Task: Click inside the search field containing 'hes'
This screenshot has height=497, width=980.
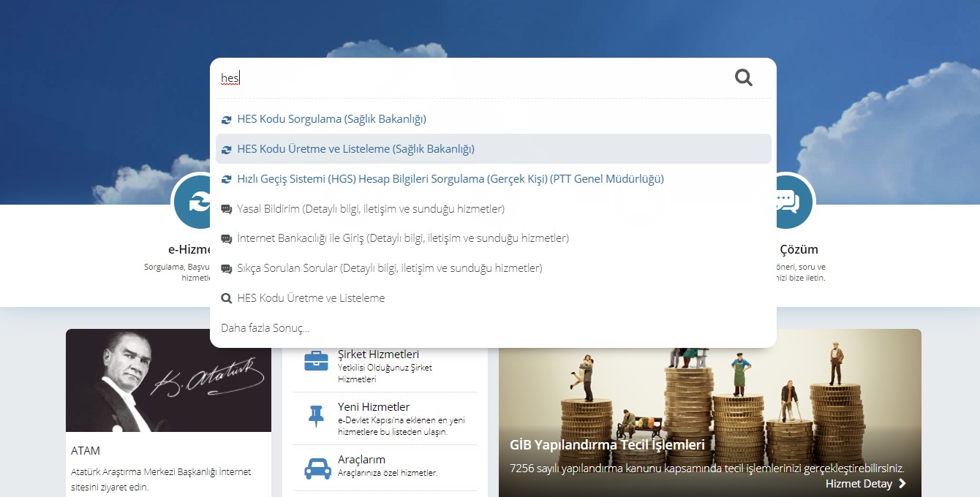Action: coord(468,78)
